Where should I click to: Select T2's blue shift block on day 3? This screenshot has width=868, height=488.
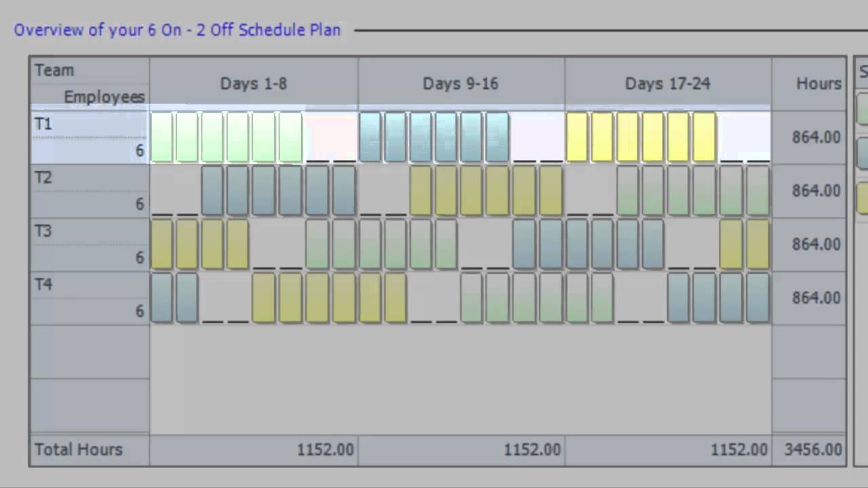pos(212,191)
